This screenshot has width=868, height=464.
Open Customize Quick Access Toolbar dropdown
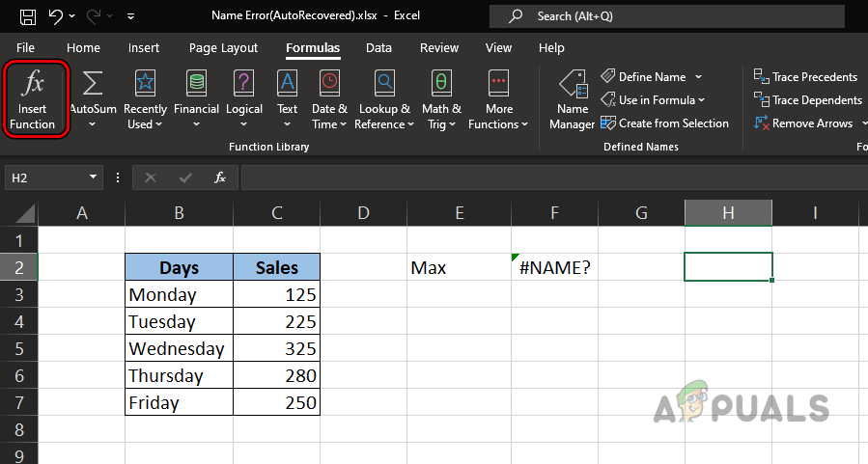[130, 16]
